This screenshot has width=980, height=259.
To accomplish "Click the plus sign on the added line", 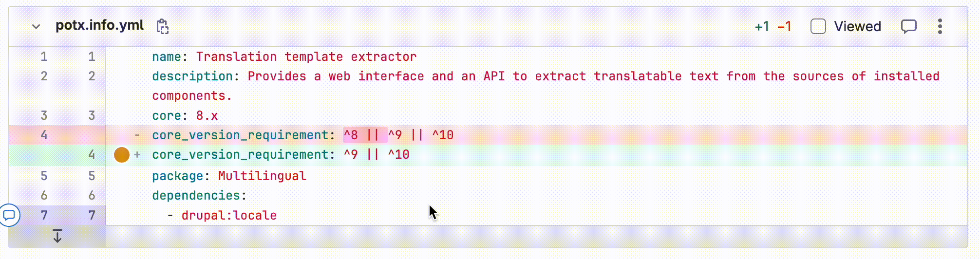I will 137,155.
